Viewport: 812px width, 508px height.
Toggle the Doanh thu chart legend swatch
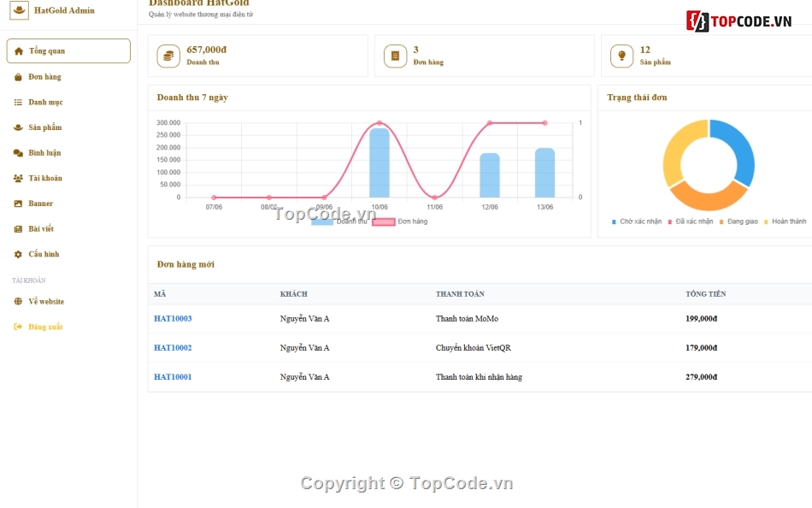click(322, 222)
